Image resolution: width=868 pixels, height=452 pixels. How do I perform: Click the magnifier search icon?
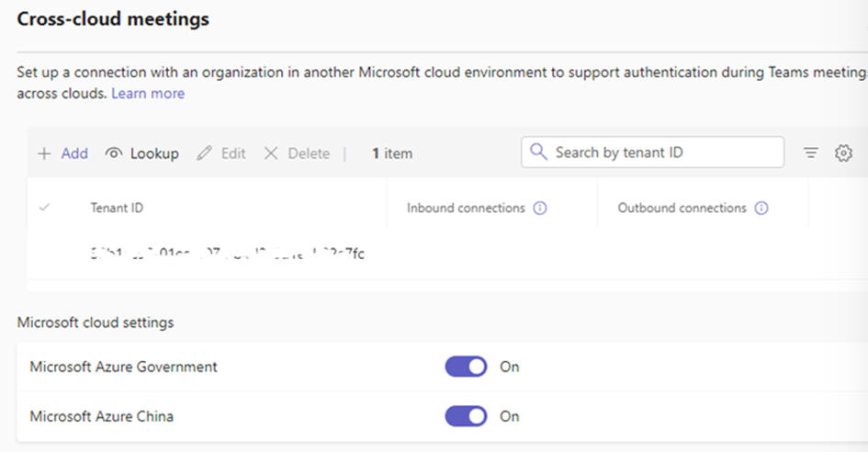(538, 152)
